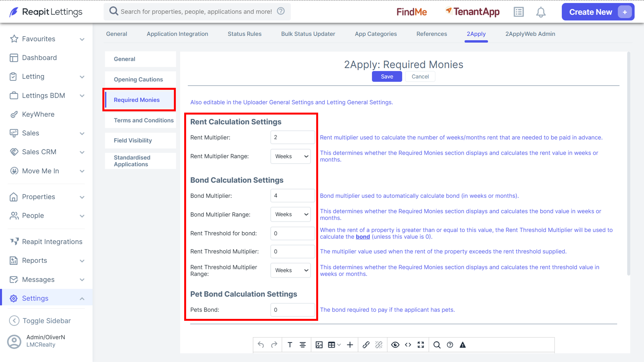Collapse the Settings sidebar menu

[x=82, y=299]
